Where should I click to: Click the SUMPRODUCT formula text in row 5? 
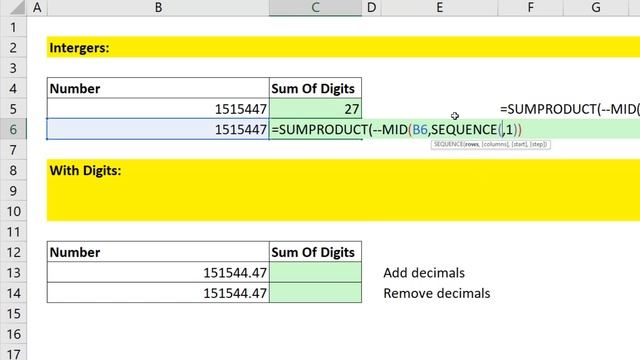pos(570,109)
